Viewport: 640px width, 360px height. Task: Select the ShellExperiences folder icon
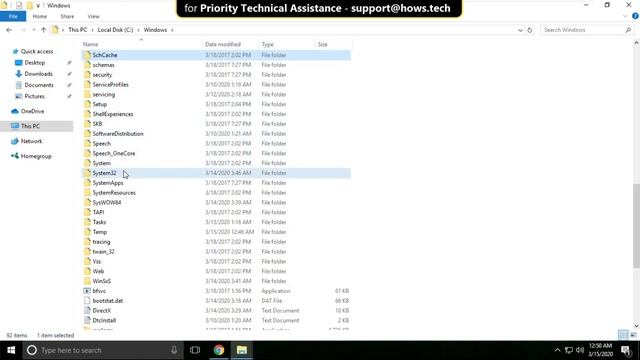87,114
